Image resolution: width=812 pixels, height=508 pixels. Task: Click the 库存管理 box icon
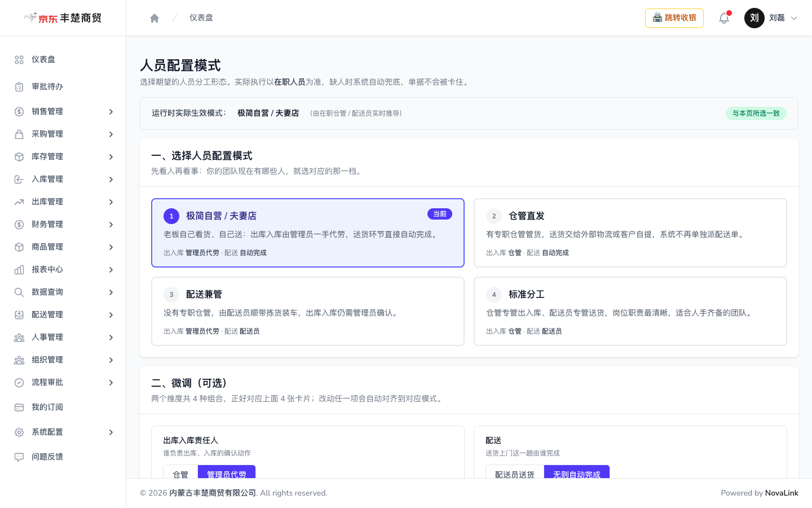click(x=19, y=157)
